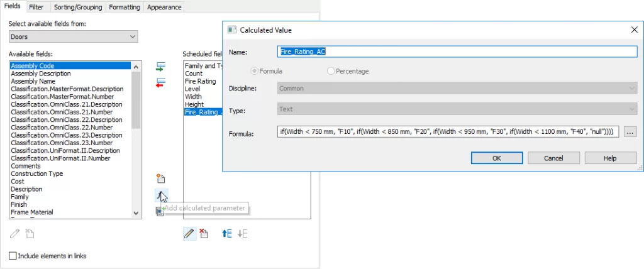Image resolution: width=644 pixels, height=269 pixels.
Task: Click the Add parameter green arrow icon
Action: coord(160,67)
